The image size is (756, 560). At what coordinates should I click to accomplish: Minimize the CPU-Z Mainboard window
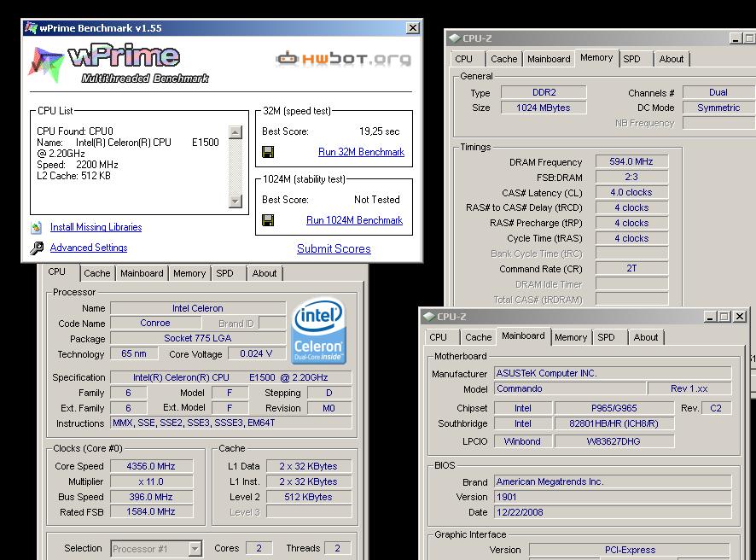[x=710, y=317]
